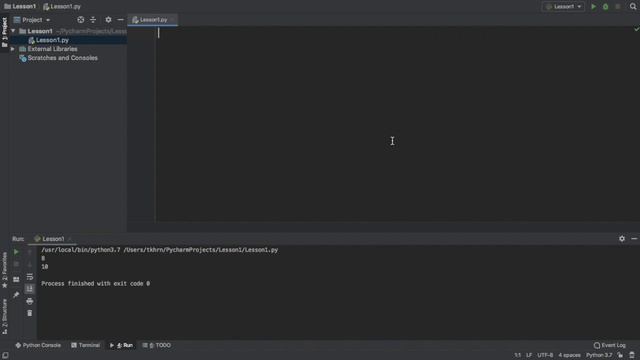This screenshot has height=360, width=640.
Task: Toggle the Project tool window sidebar tab
Action: point(4,32)
